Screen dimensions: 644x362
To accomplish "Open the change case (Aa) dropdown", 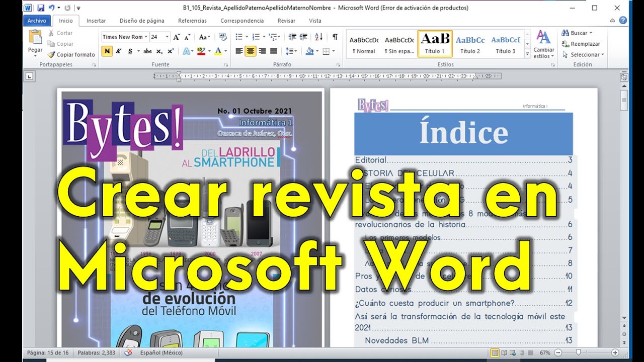I will coord(204,37).
